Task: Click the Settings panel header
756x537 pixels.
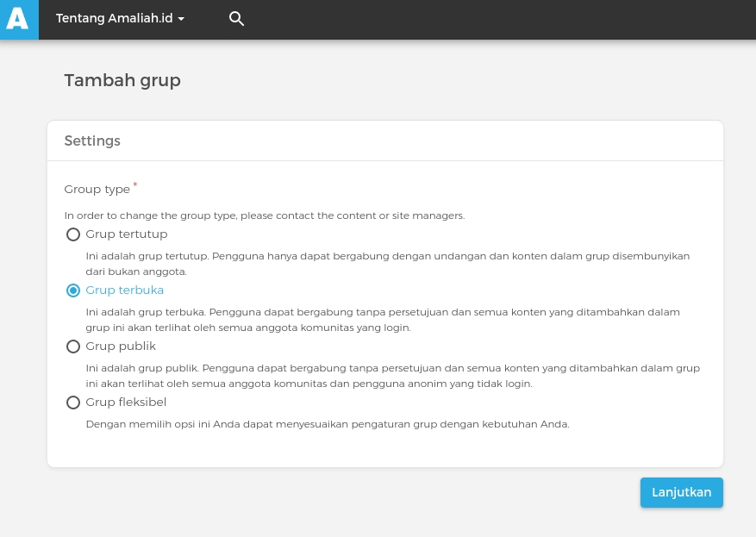Action: point(92,140)
